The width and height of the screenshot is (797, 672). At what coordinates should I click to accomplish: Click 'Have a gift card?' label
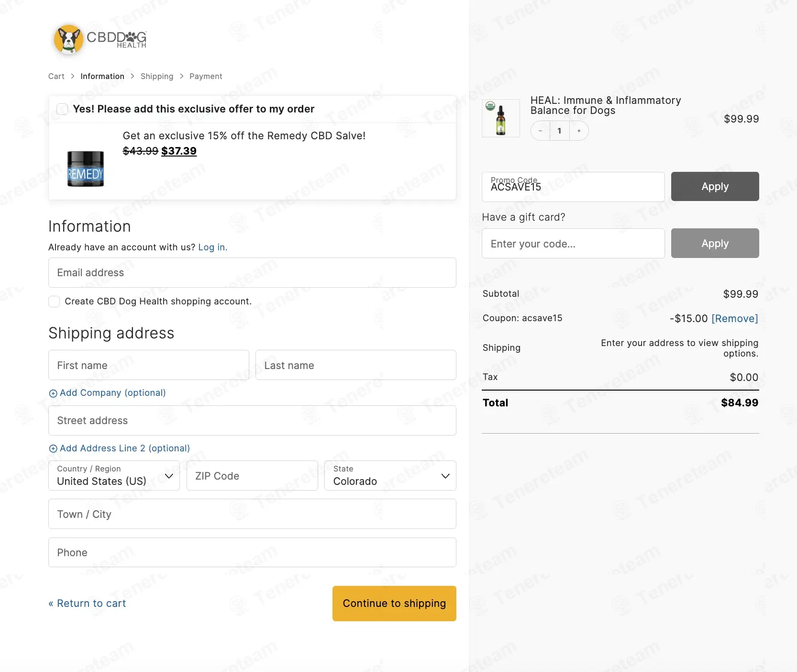523,217
